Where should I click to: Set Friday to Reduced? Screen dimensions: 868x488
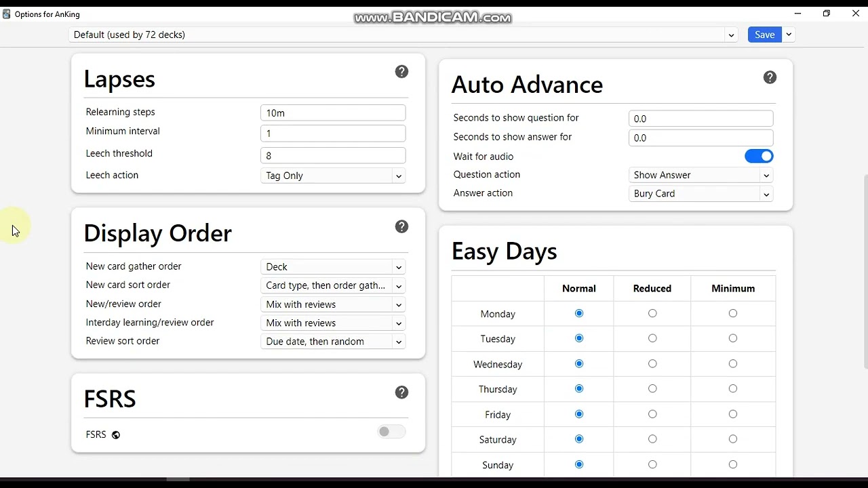click(x=652, y=414)
